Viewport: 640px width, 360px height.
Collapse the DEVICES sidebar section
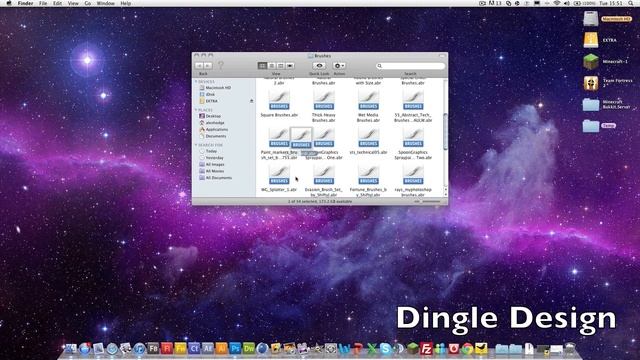click(x=196, y=82)
